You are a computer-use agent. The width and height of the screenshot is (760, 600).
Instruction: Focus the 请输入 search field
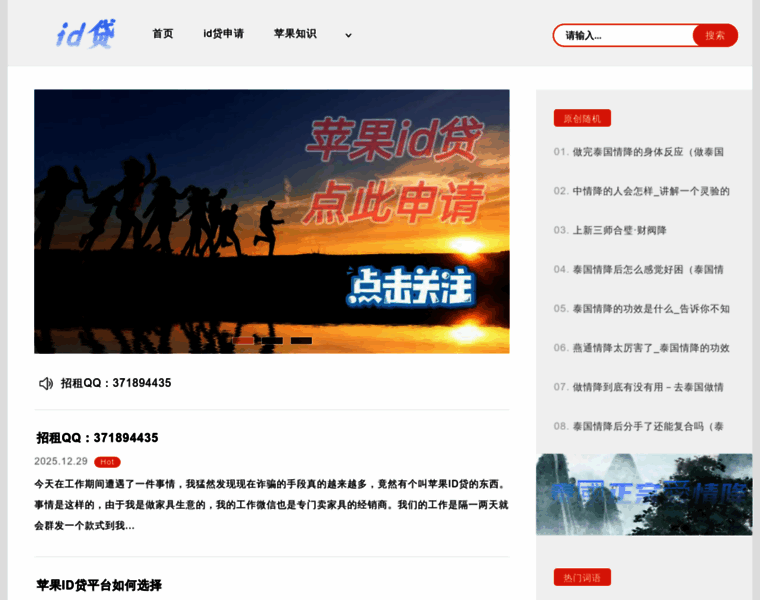tap(624, 35)
